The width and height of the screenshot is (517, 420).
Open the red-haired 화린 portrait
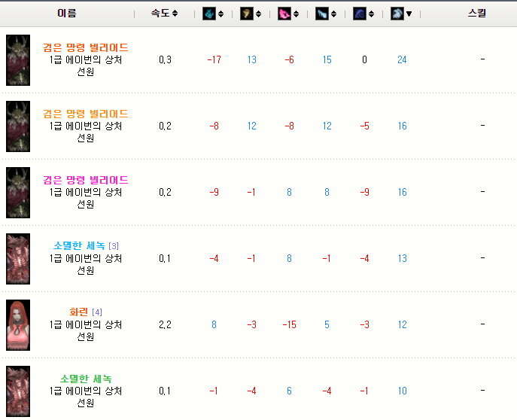18,324
